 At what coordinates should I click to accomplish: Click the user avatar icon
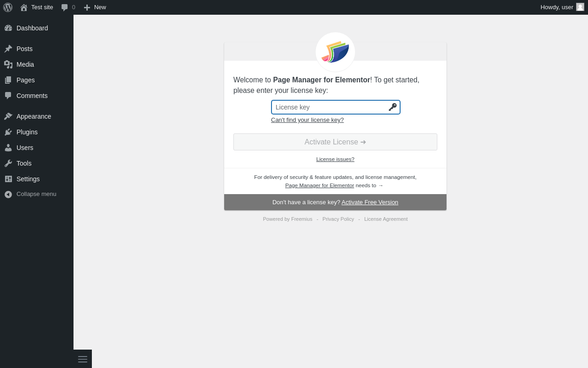[x=580, y=7]
